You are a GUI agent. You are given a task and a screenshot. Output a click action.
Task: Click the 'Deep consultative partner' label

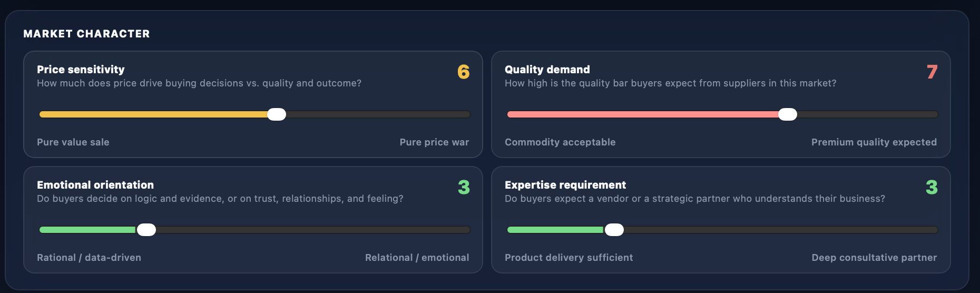pyautogui.click(x=874, y=258)
